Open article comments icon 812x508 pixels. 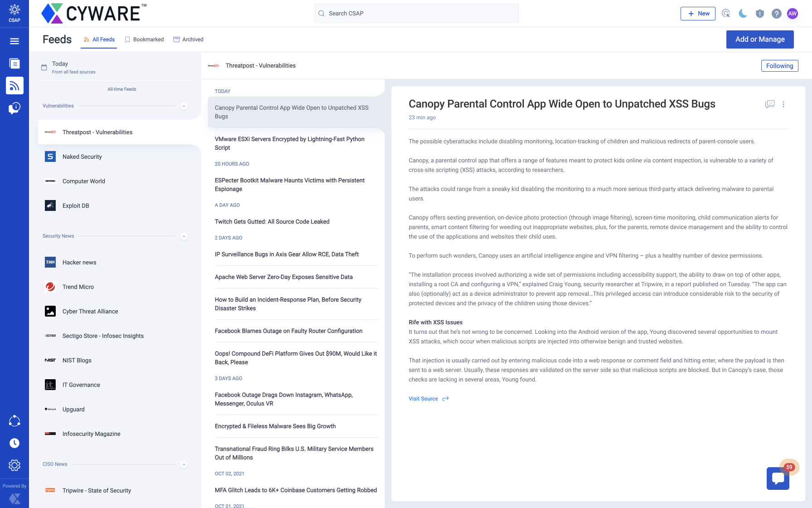click(769, 104)
